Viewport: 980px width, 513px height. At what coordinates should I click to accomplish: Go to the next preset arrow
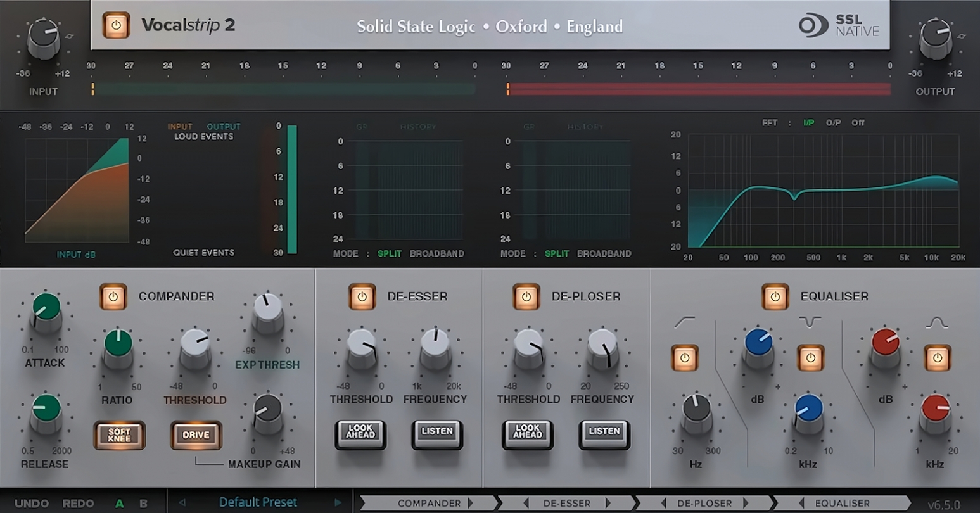(x=338, y=503)
